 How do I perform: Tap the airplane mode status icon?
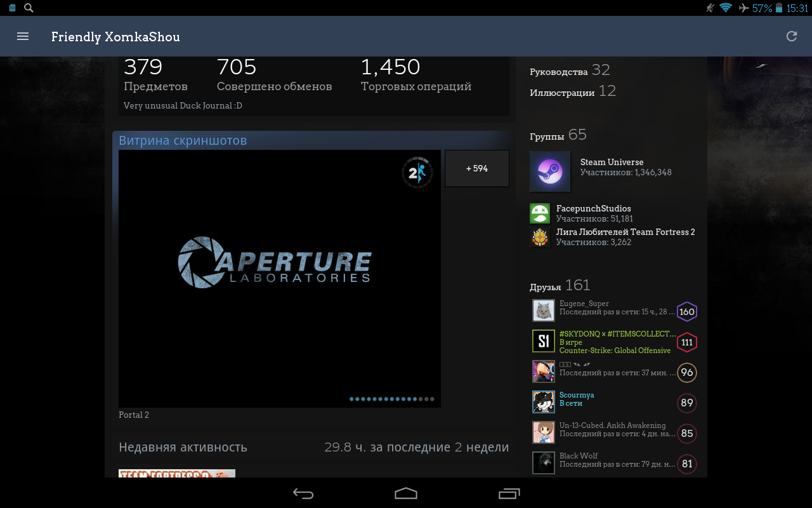coord(743,8)
